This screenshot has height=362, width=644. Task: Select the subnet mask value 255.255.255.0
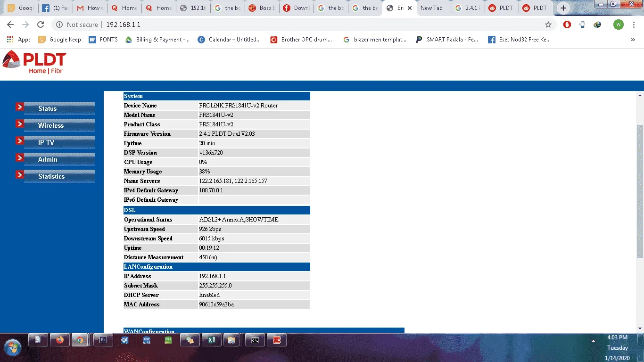pyautogui.click(x=215, y=286)
